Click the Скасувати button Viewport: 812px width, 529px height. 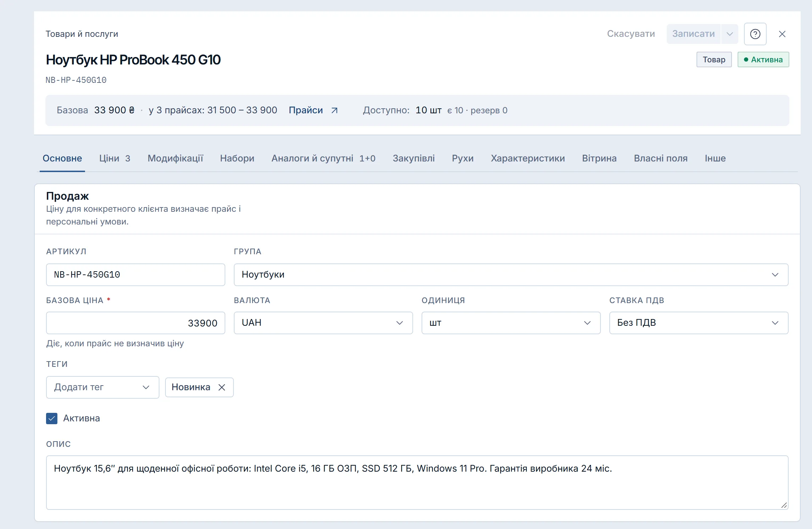pyautogui.click(x=631, y=34)
